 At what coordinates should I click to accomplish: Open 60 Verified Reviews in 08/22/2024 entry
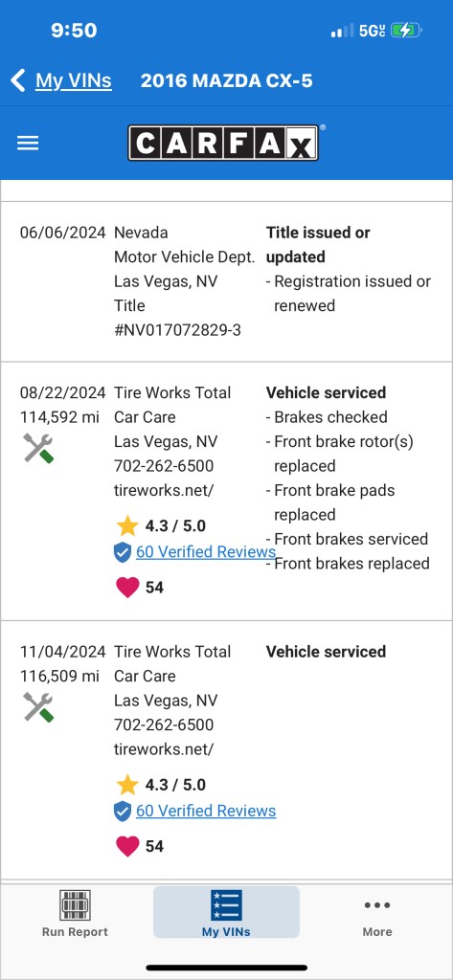(x=206, y=552)
